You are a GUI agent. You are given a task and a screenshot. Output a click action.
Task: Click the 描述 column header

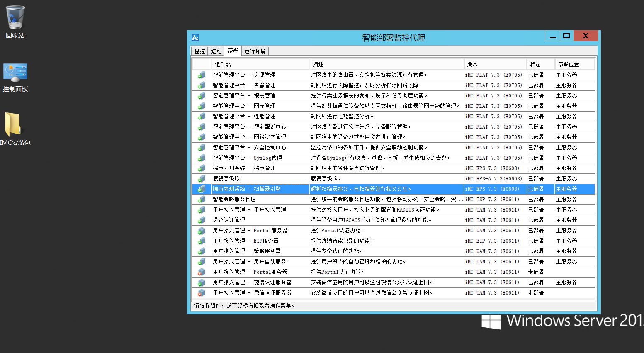tap(386, 64)
